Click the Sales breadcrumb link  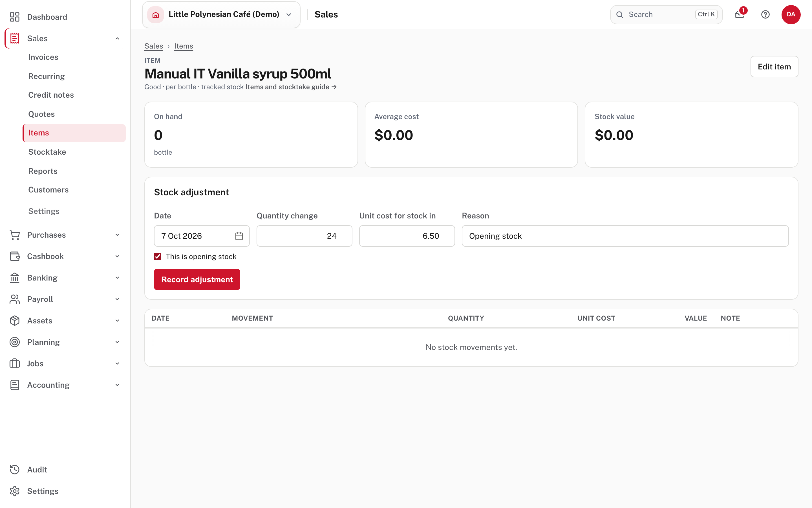(154, 46)
